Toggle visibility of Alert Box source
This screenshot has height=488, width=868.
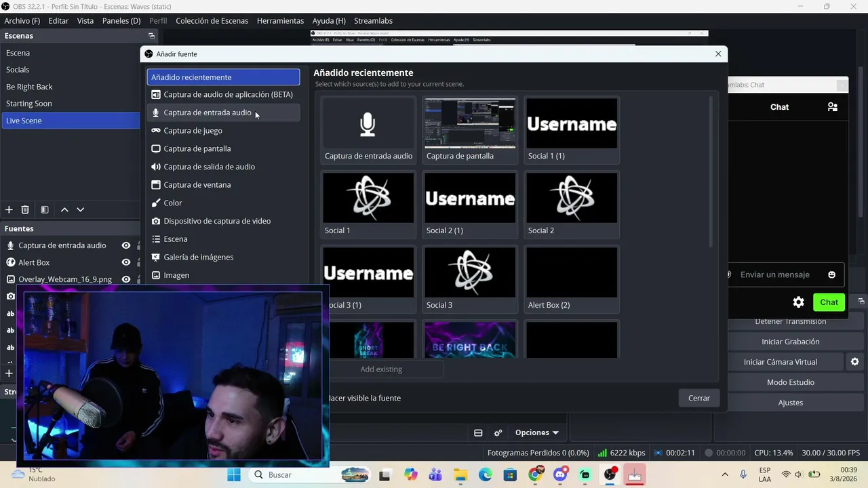point(126,262)
